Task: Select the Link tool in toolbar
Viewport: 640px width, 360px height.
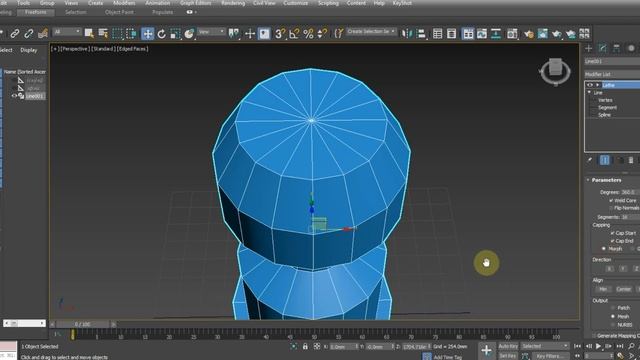Action: (15, 33)
